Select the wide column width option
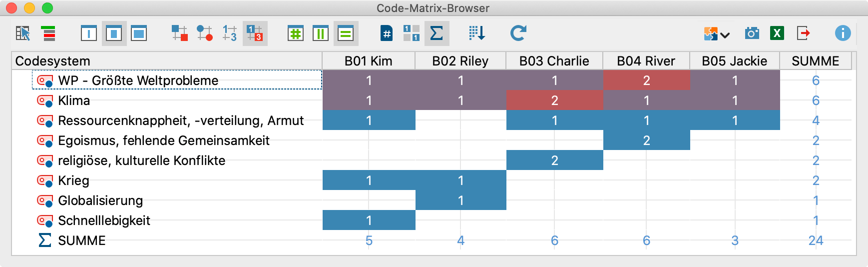The height and width of the screenshot is (267, 868). (x=139, y=33)
